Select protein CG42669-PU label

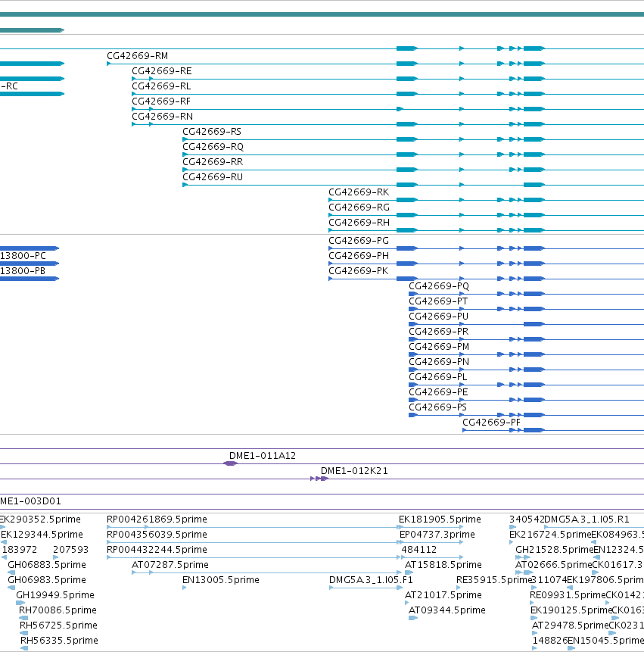(438, 317)
